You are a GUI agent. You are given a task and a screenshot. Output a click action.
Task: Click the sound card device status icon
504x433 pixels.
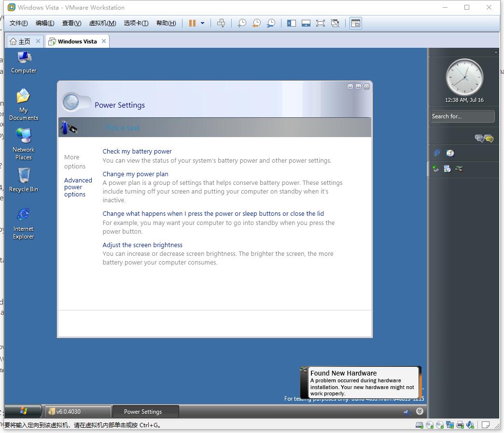click(470, 425)
